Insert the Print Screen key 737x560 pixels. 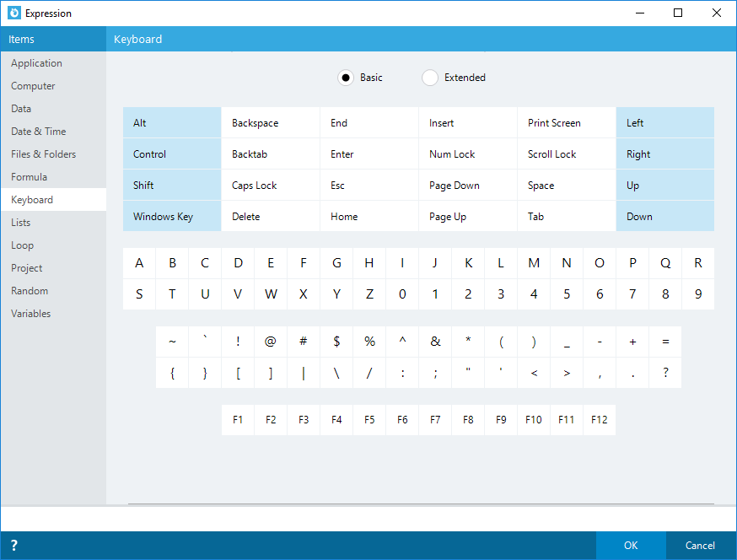click(566, 122)
